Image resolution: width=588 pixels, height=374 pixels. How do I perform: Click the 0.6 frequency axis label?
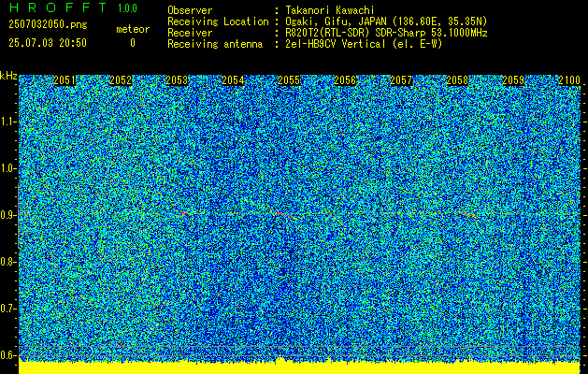pyautogui.click(x=8, y=355)
